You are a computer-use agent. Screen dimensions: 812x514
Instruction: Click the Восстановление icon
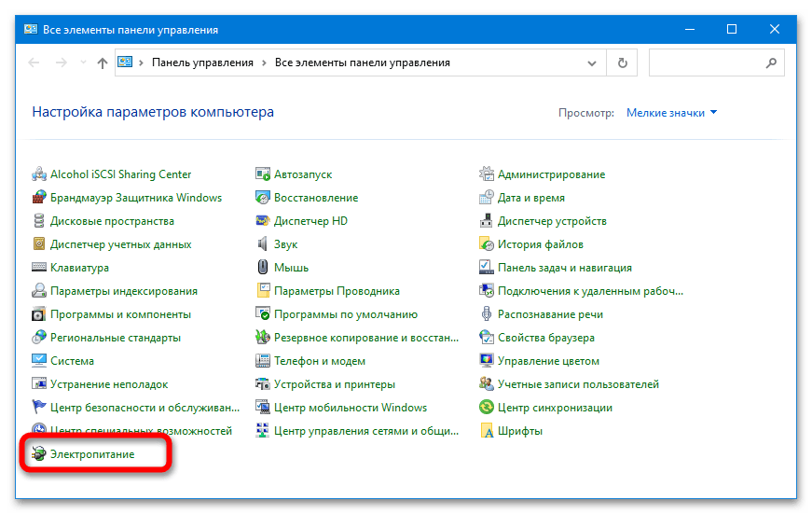[x=263, y=198]
